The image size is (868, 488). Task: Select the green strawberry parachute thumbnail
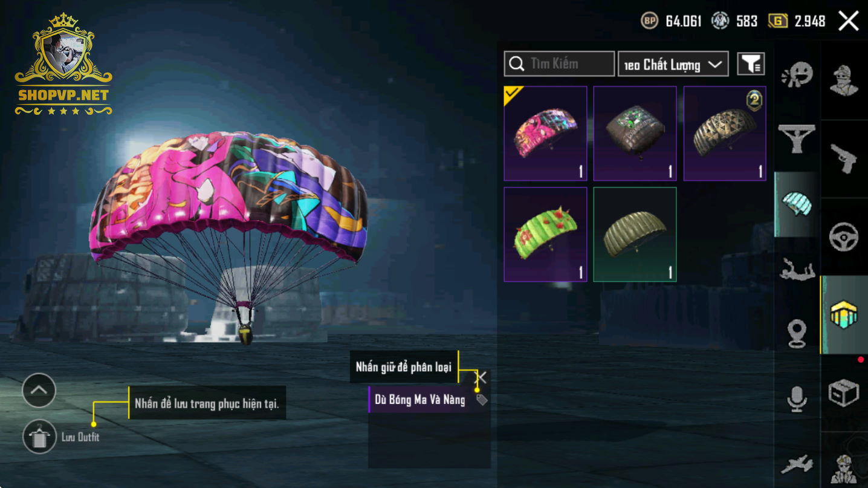coord(545,235)
